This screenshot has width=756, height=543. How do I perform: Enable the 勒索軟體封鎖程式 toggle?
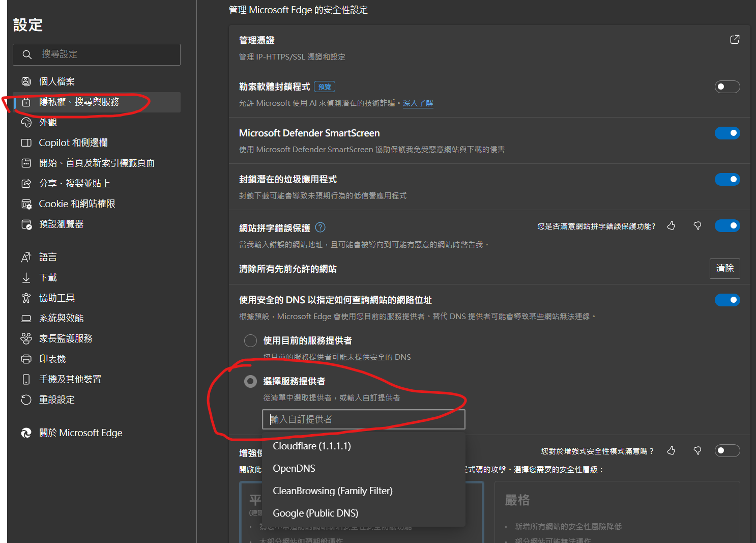(727, 87)
